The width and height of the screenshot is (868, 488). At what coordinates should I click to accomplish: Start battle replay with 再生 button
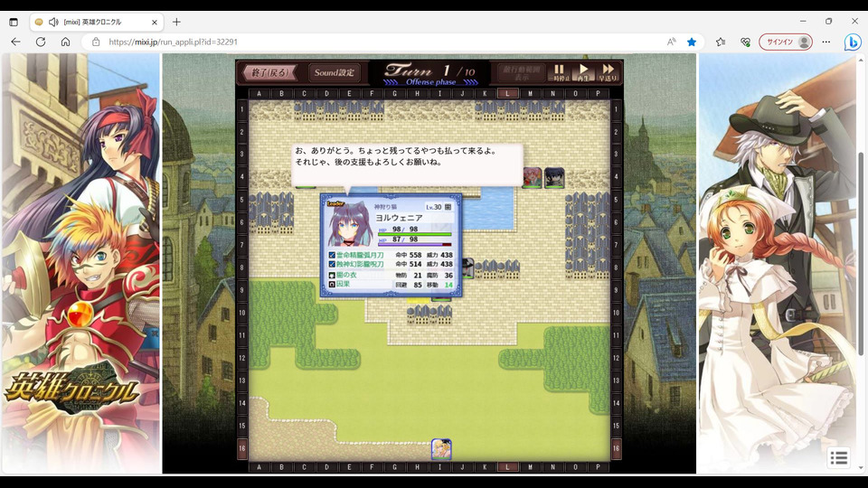(x=583, y=72)
